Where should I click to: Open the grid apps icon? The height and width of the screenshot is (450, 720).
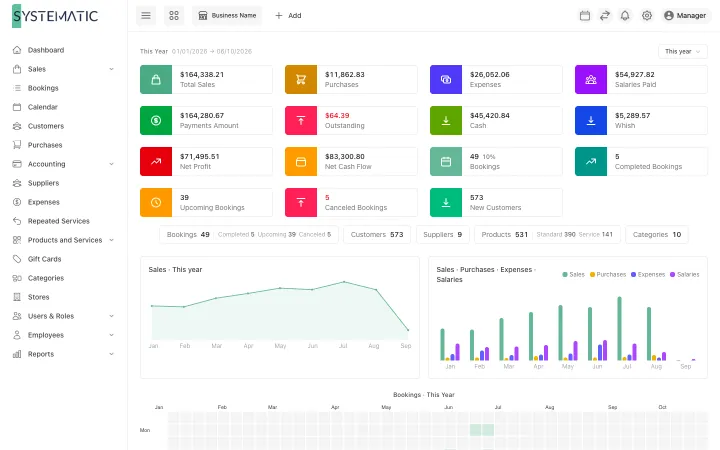[174, 16]
